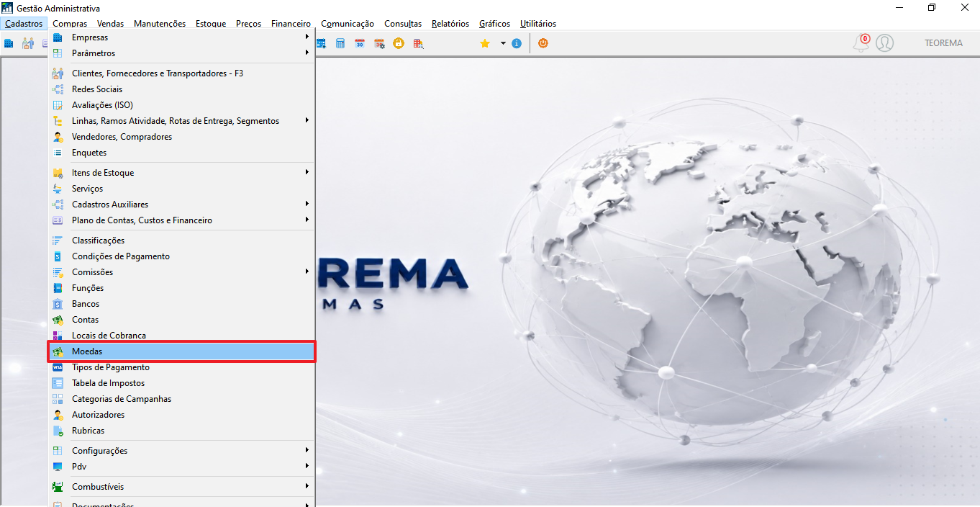Open the Financeiro menu
Image resolution: width=980 pixels, height=507 pixels.
pyautogui.click(x=291, y=24)
